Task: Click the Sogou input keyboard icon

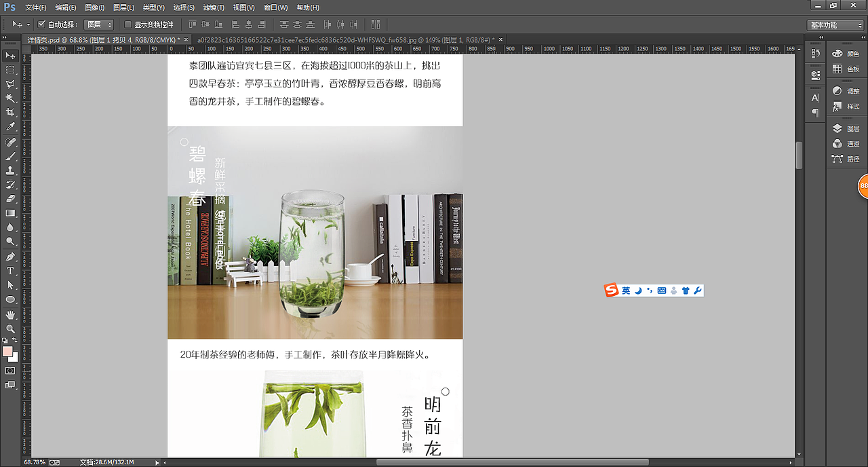Action: (x=662, y=290)
